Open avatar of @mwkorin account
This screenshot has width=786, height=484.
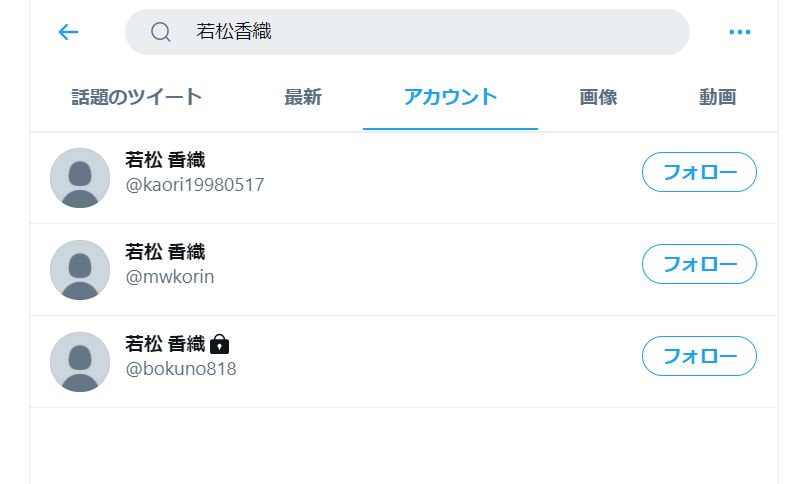click(80, 270)
